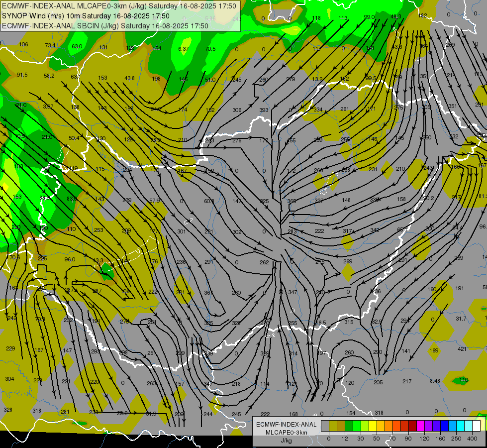Click the map data value '91.5'

pos(22,75)
